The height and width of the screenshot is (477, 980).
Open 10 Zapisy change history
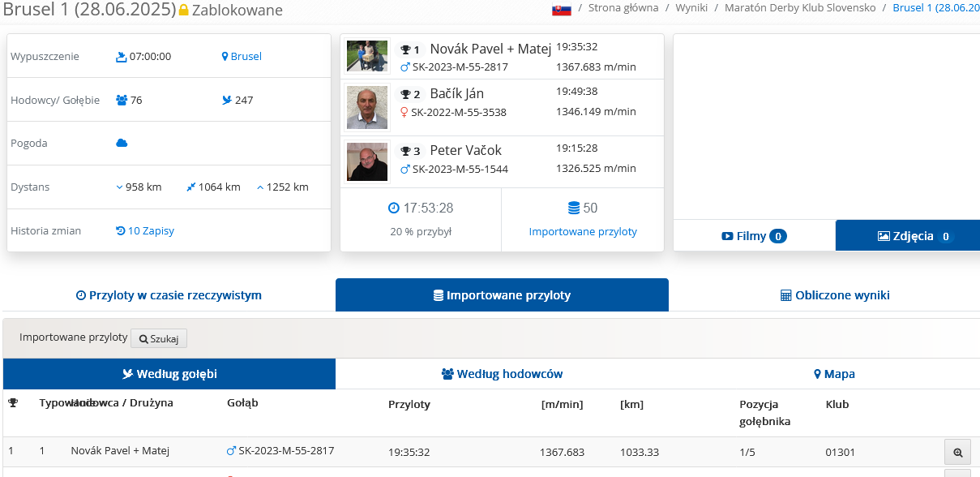point(145,231)
